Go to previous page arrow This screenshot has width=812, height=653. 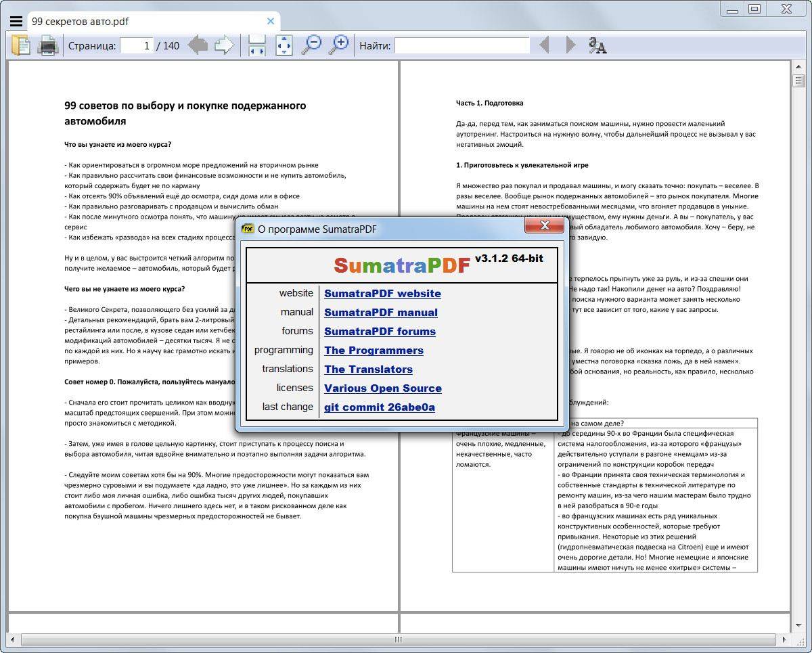click(x=197, y=45)
